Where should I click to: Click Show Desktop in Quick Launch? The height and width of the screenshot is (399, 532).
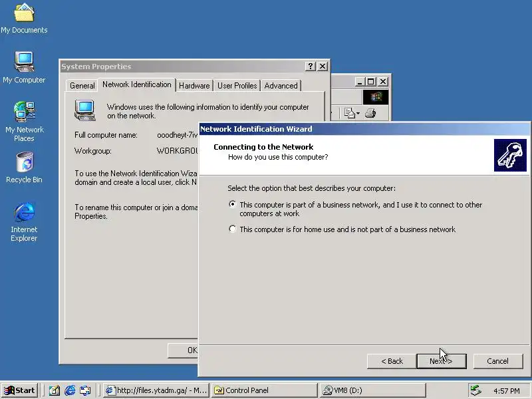click(55, 390)
